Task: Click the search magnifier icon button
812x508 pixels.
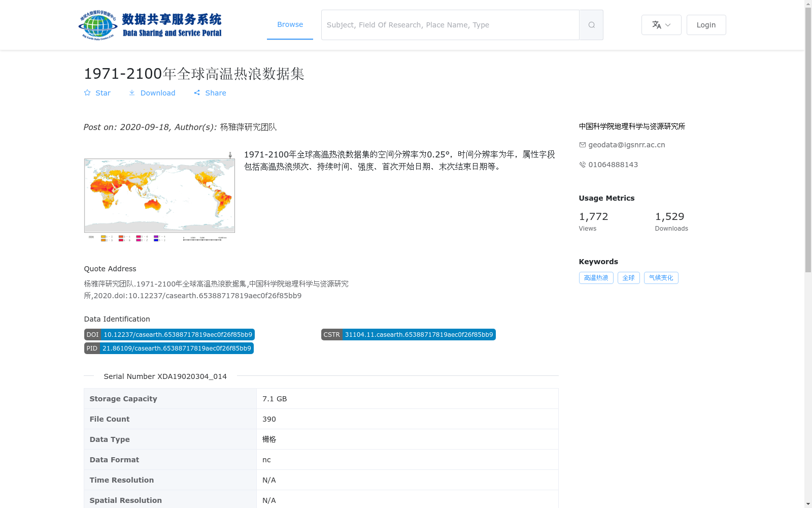Action: [x=591, y=25]
